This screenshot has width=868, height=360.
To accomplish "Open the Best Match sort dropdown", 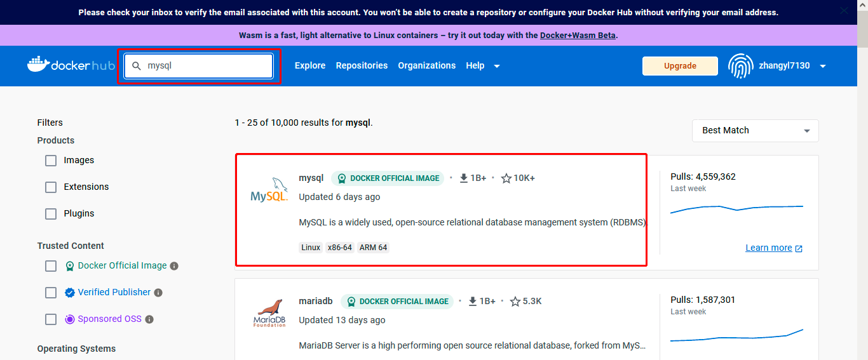I will (x=755, y=131).
